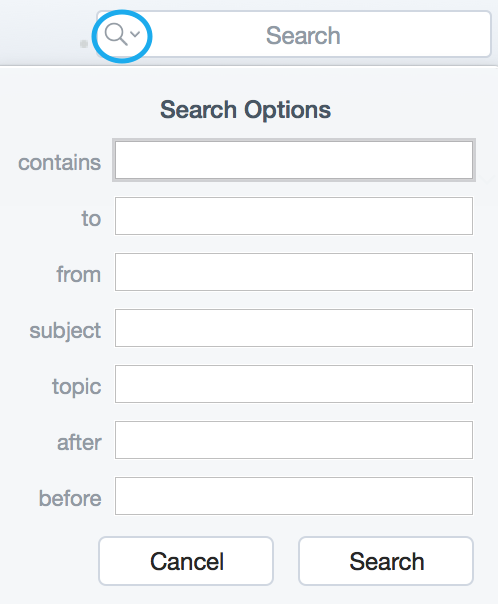The width and height of the screenshot is (498, 604).
Task: Click the magnifying glass search icon
Action: click(116, 35)
